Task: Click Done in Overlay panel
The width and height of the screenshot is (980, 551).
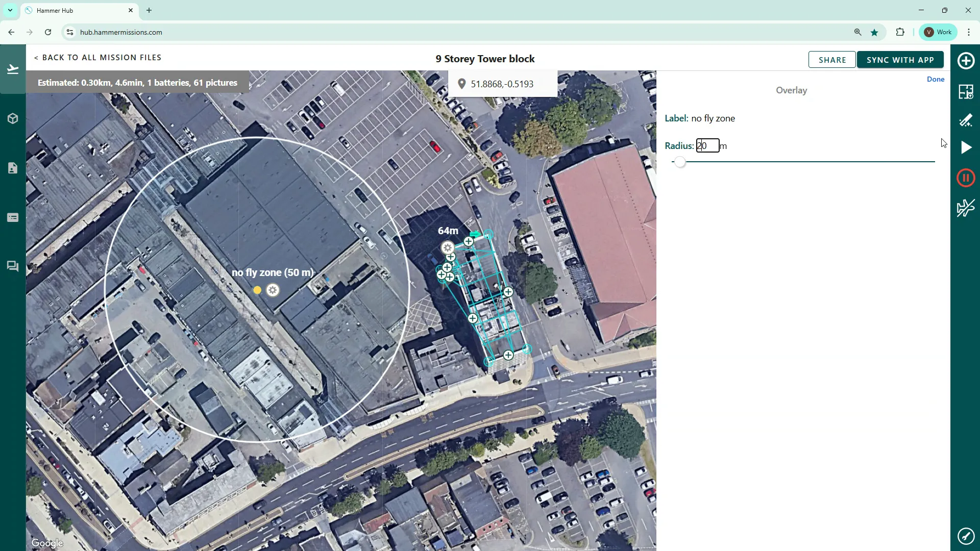Action: point(935,79)
